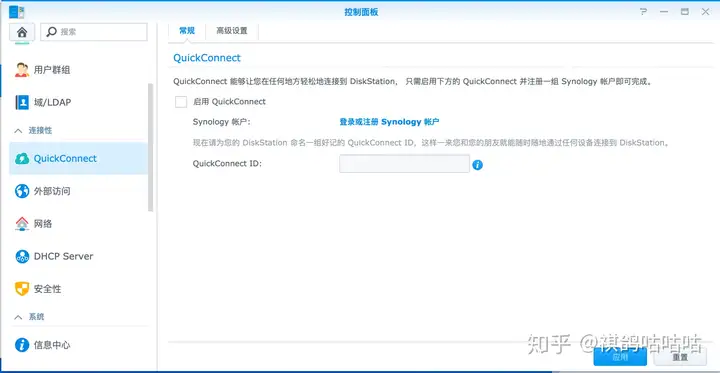This screenshot has width=720, height=373.
Task: Switch to the 高级设置 tab
Action: click(x=232, y=31)
